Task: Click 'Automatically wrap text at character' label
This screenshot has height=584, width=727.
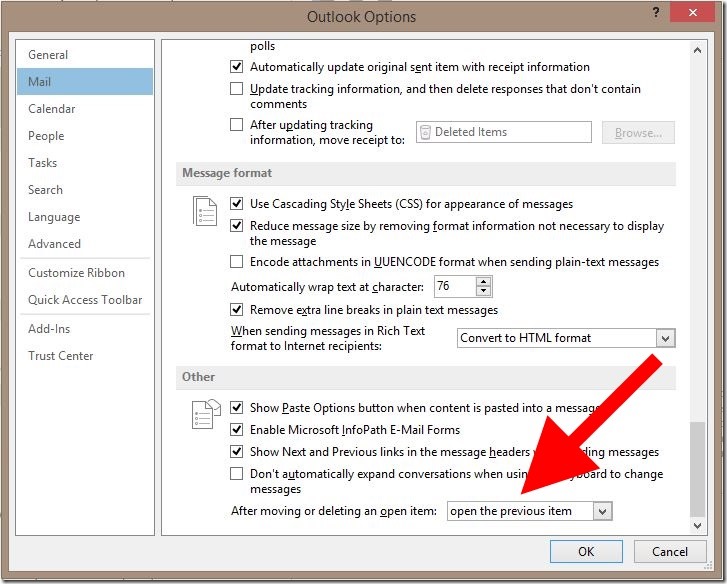Action: [327, 287]
